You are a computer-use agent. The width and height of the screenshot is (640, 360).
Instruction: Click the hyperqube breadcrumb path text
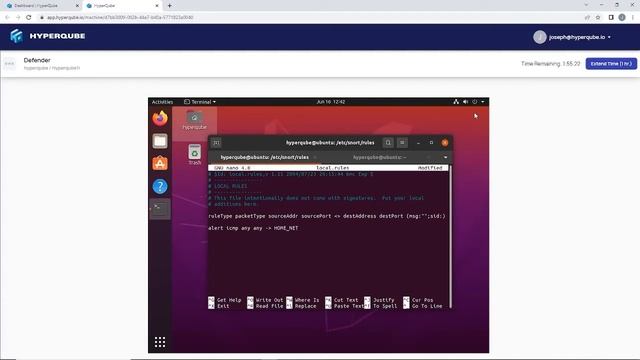[52, 68]
